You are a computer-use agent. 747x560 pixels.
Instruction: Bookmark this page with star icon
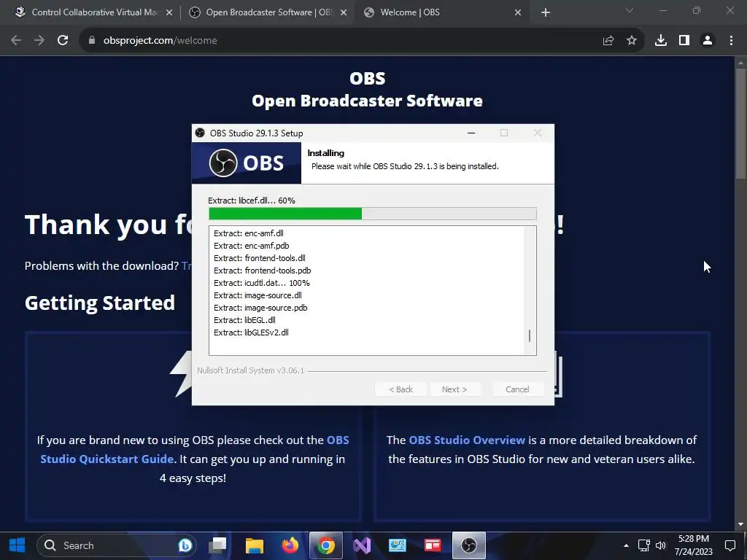click(632, 41)
